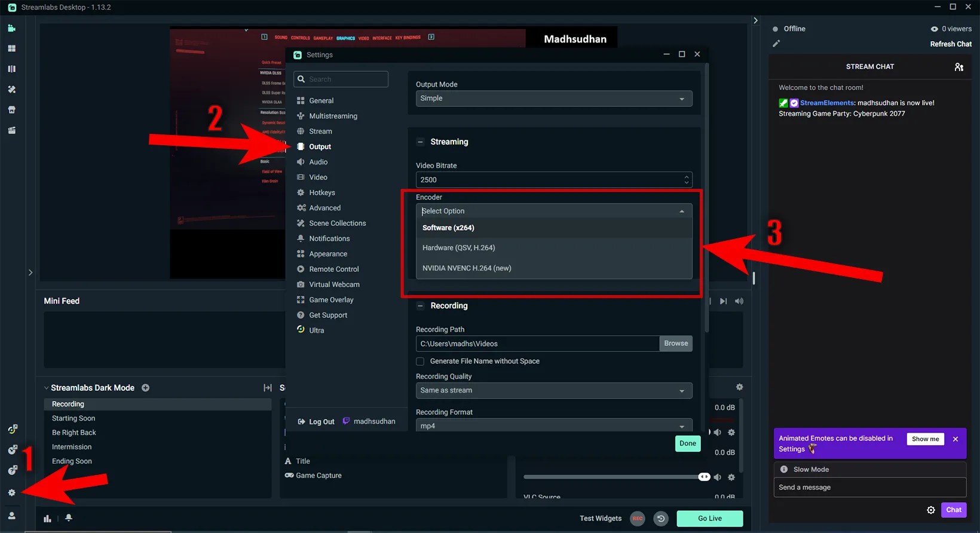Open the Studio Mode columns icon in sidebar
Viewport: 980px width, 533px height.
tap(11, 69)
